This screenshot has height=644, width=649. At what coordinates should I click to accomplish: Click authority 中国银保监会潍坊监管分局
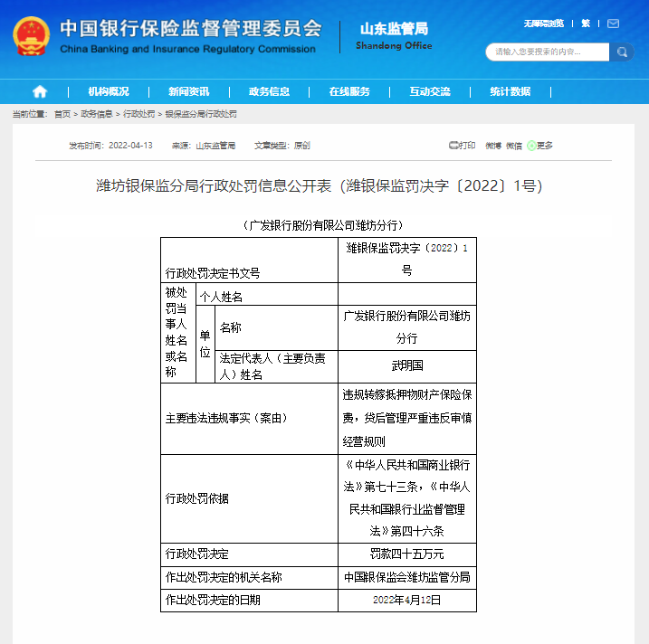click(x=407, y=577)
